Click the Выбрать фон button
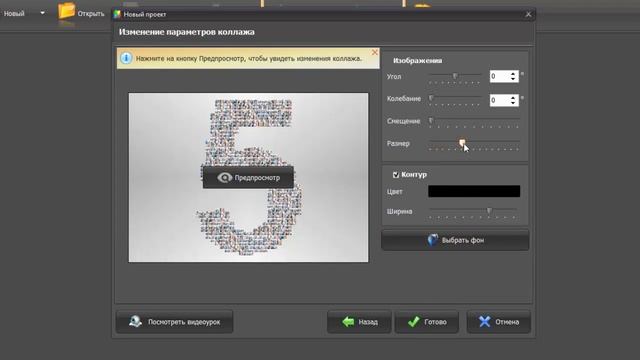640x360 pixels. [x=455, y=240]
